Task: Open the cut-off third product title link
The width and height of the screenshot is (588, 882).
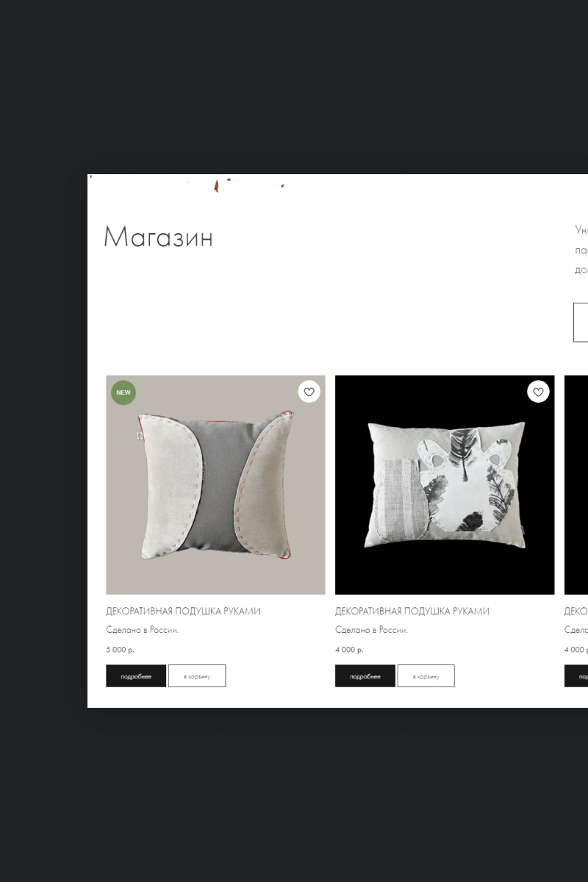Action: pyautogui.click(x=576, y=612)
